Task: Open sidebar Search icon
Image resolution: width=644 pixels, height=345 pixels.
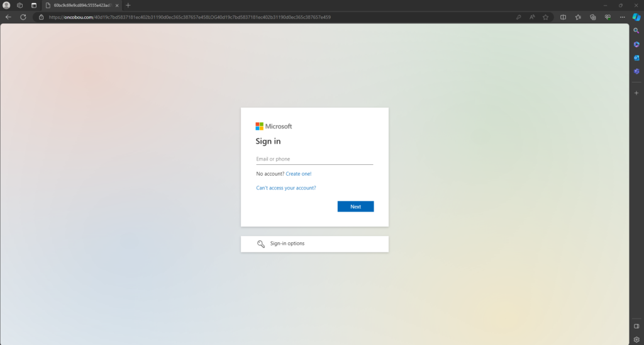Action: pos(636,31)
